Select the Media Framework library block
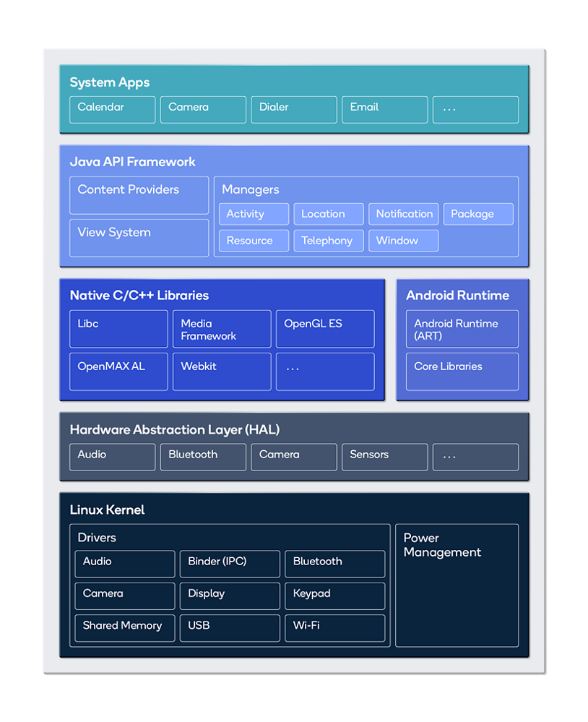Image resolution: width=588 pixels, height=722 pixels. [221, 329]
